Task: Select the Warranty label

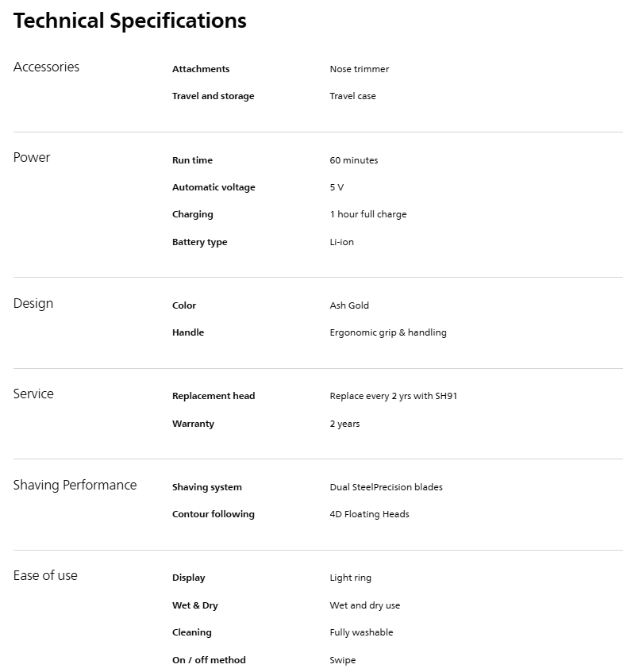Action: [193, 424]
